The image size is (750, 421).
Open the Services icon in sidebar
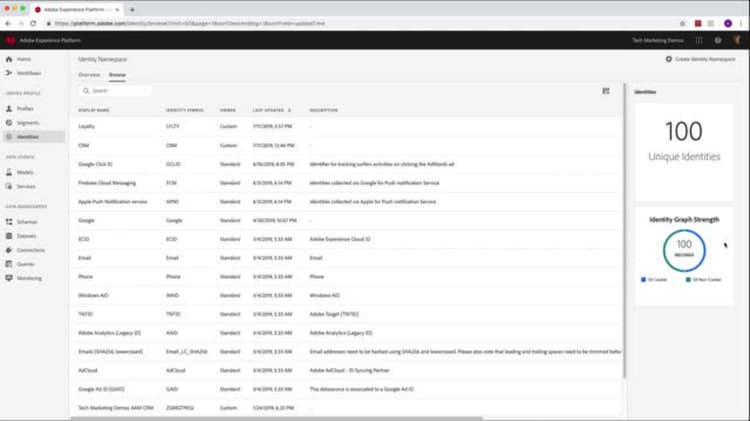[9, 186]
